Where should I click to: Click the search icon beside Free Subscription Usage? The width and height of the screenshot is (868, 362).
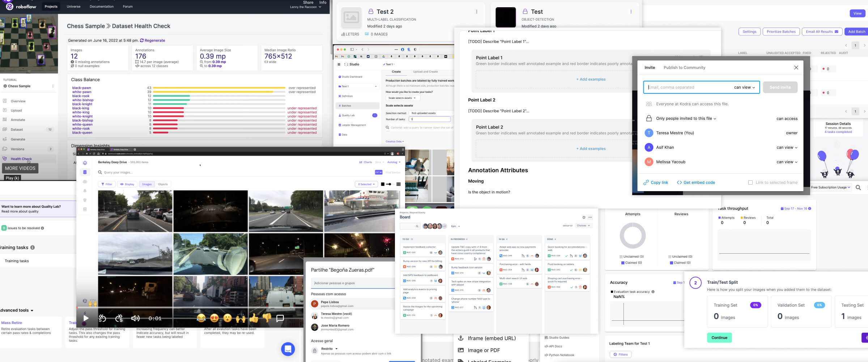pyautogui.click(x=858, y=188)
